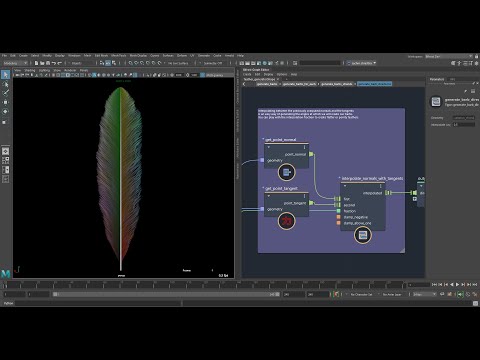This screenshot has width=480, height=360.
Task: Click the point_normal output port
Action: [x=311, y=154]
